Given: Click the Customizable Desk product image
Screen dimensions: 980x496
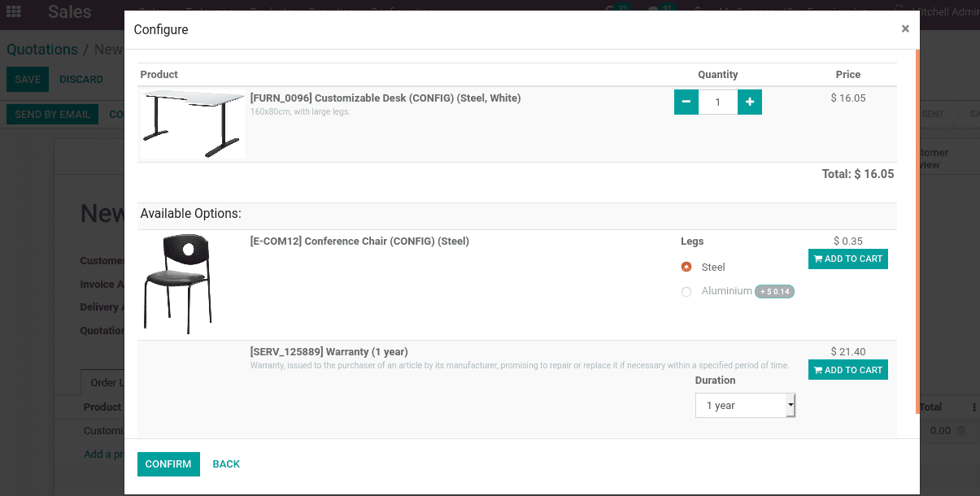Looking at the screenshot, I should click(192, 124).
